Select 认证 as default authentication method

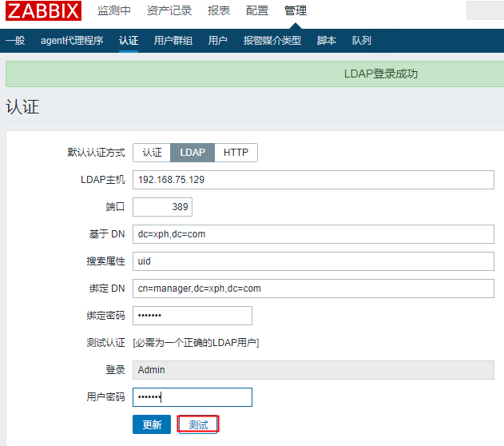152,153
